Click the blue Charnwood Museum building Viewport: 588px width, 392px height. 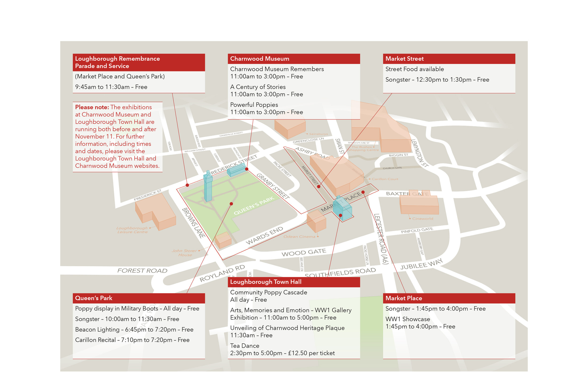point(236,170)
